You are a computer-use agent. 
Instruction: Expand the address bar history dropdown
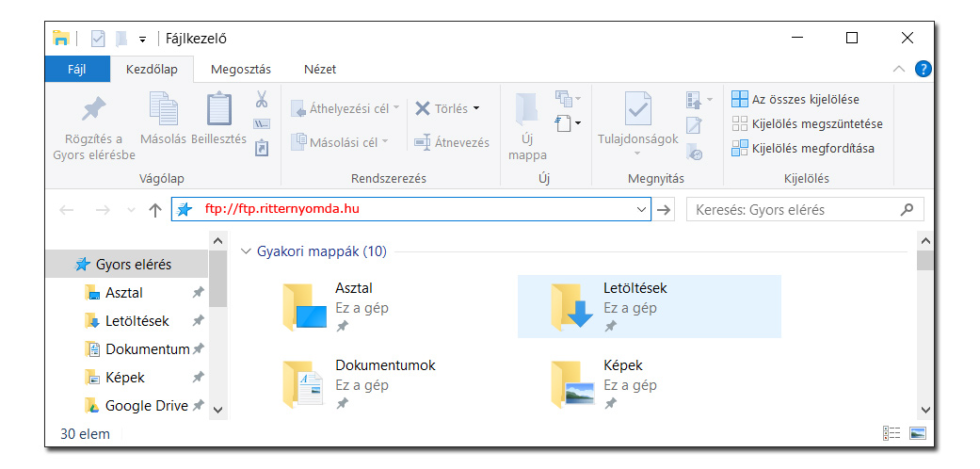[x=641, y=210]
